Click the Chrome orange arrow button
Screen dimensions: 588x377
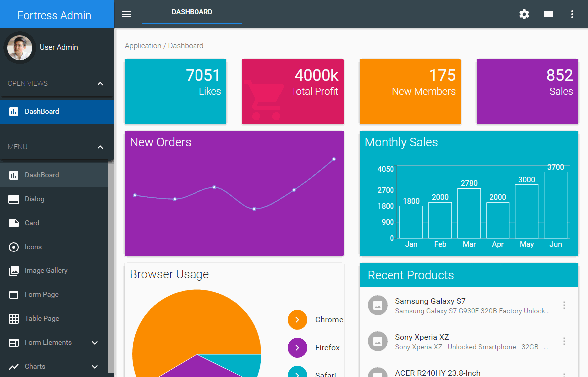pyautogui.click(x=297, y=320)
